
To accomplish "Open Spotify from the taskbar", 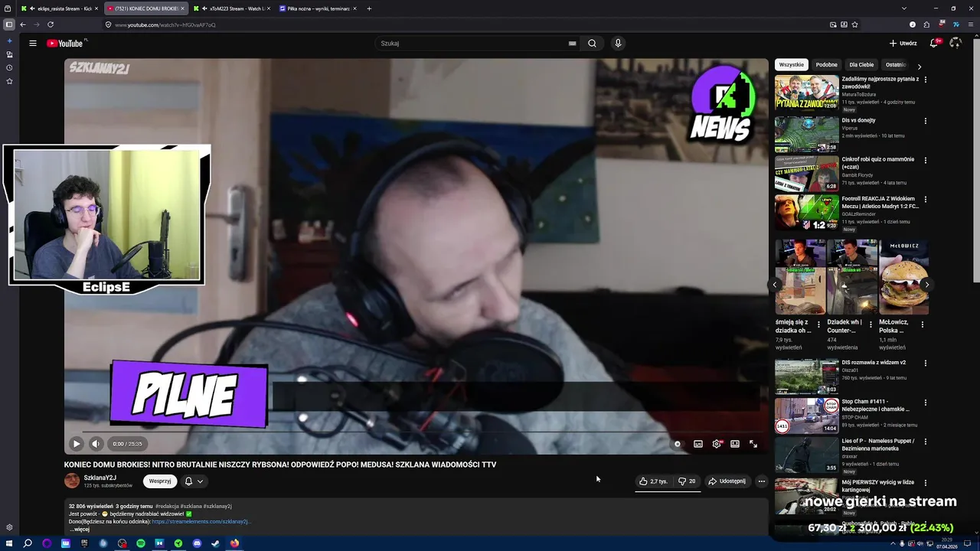I will (141, 543).
